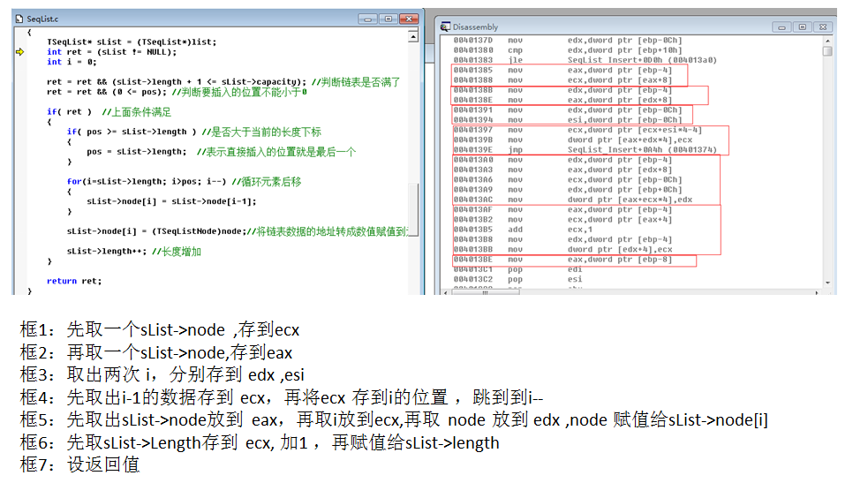Click disassembly address 0040138E
The image size is (868, 483).
(x=472, y=100)
